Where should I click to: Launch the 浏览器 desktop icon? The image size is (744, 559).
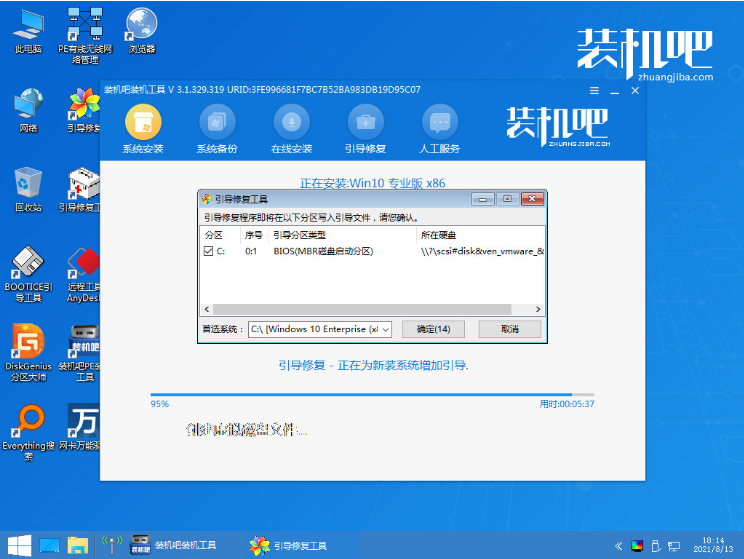(x=142, y=31)
